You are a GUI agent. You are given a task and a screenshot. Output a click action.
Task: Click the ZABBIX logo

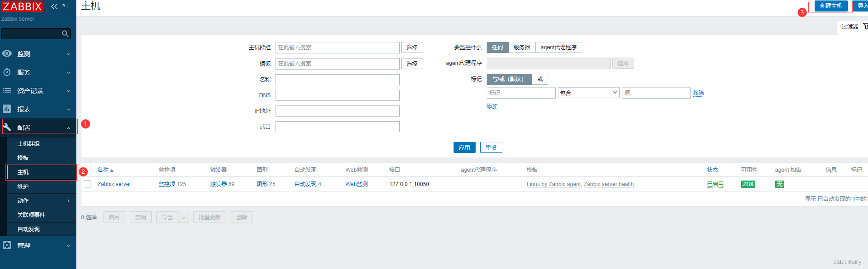22,6
